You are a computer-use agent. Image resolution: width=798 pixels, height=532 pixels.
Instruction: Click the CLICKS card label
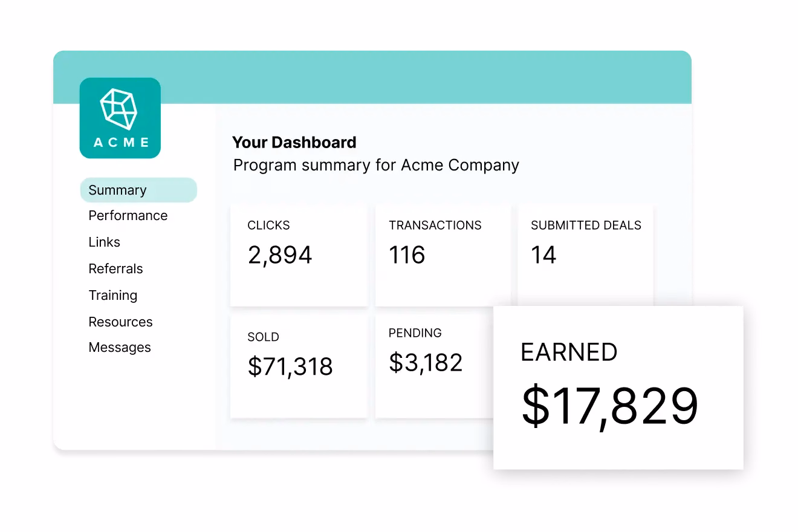click(268, 225)
